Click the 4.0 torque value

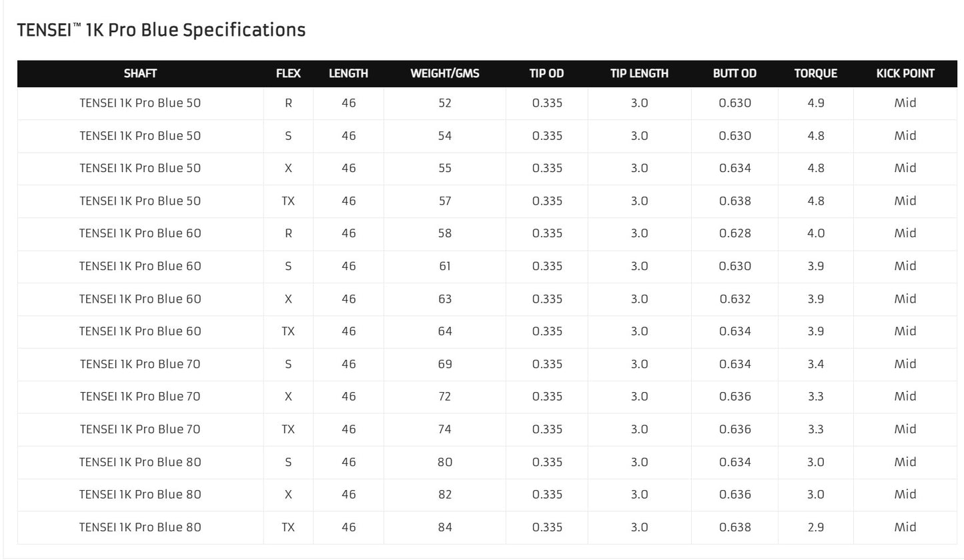815,233
